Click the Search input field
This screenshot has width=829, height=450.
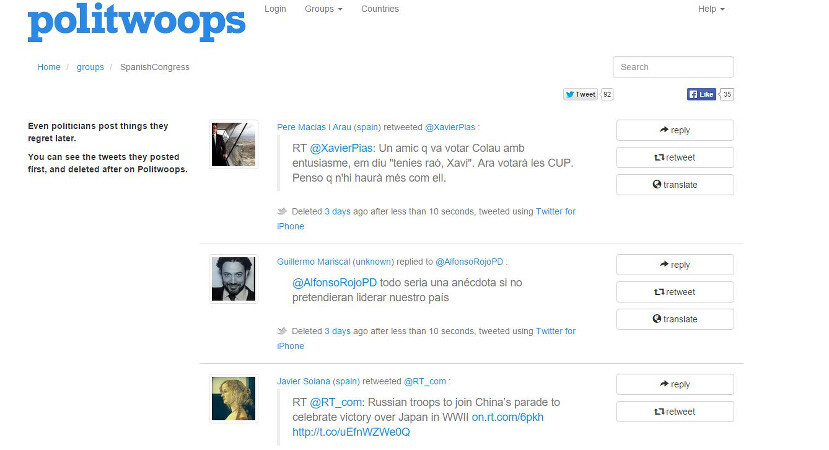(x=673, y=67)
